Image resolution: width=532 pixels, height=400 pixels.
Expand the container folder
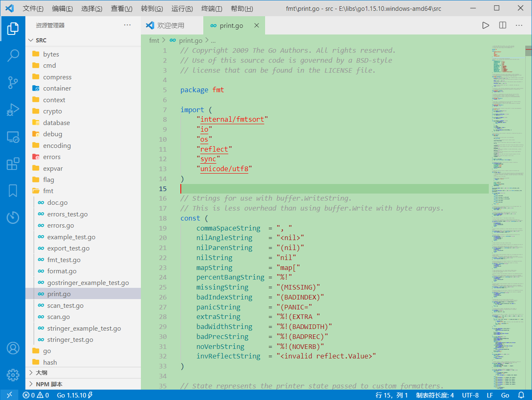tap(83, 88)
